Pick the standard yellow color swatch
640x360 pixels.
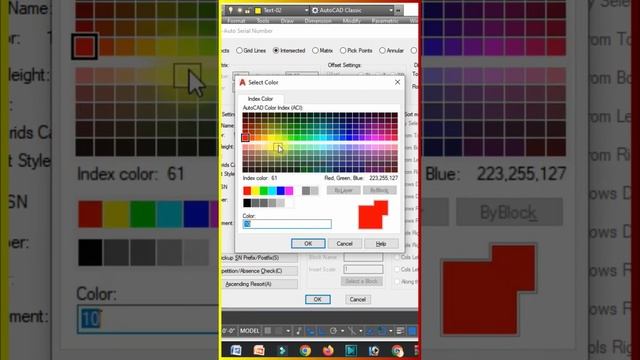(x=256, y=191)
